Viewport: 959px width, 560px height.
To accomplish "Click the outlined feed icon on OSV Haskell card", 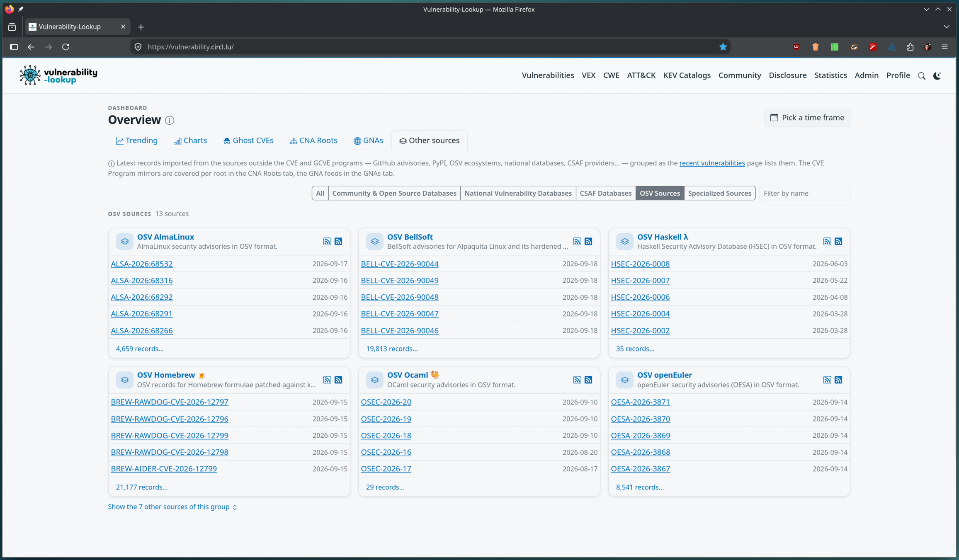I will (x=827, y=241).
